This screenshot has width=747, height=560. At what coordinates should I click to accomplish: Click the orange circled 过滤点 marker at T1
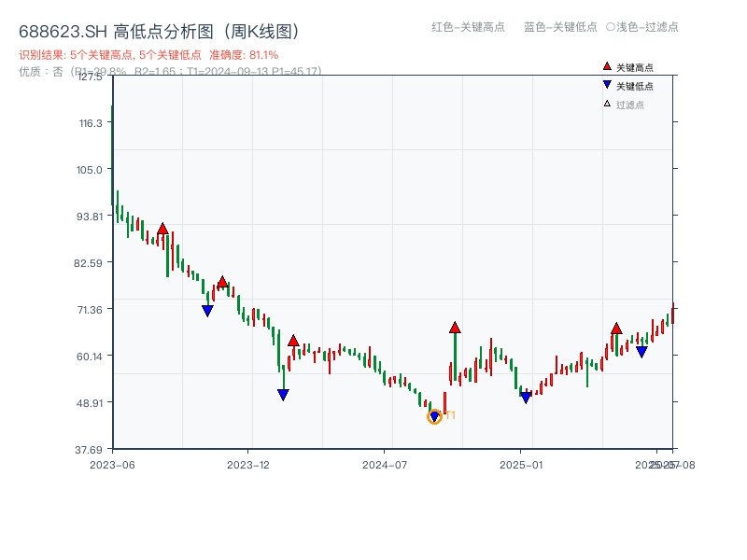tap(433, 417)
